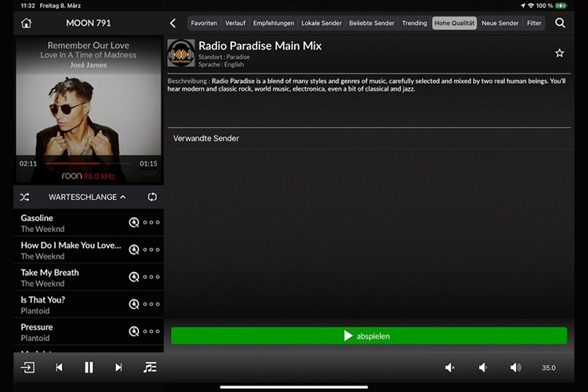Viewport: 588px width, 392px height.
Task: Switch to Favoriten tab
Action: pos(204,24)
